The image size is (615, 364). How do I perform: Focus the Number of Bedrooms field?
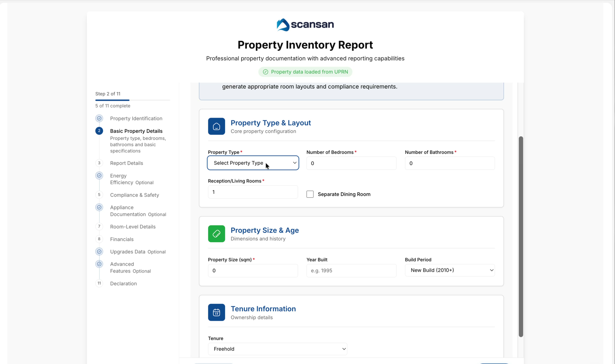tap(351, 163)
